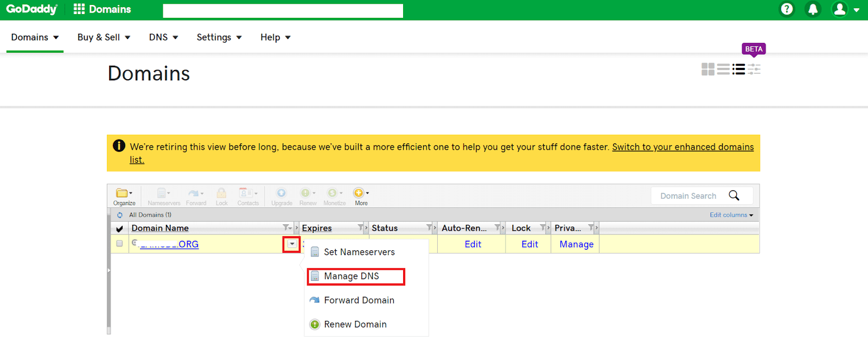
Task: Click the Renew toolbar tool
Action: pyautogui.click(x=308, y=197)
